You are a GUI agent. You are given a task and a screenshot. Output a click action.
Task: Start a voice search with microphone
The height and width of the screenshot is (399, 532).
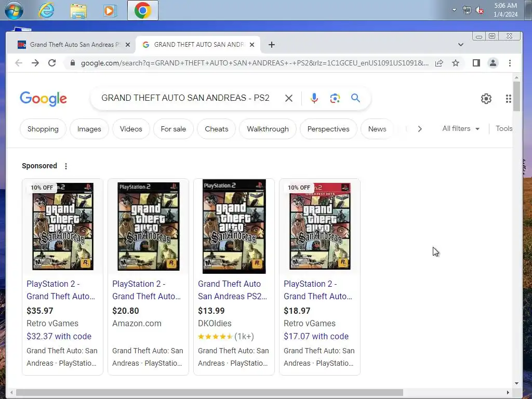point(314,98)
